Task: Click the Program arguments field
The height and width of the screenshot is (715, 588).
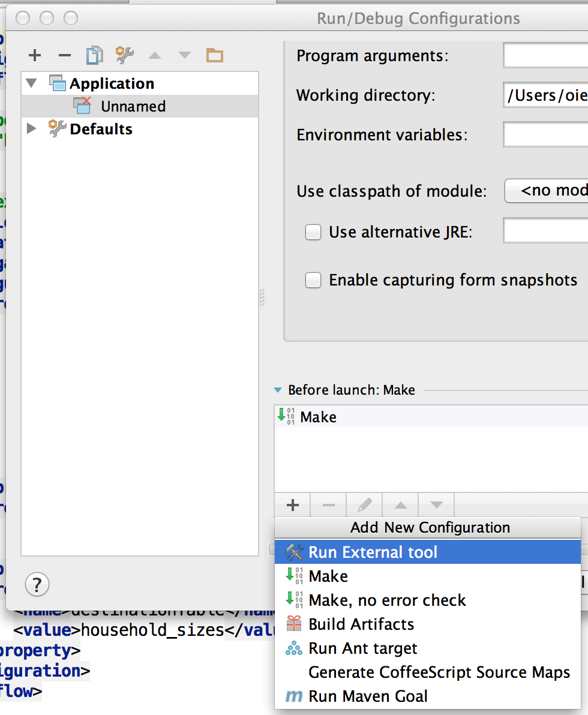Action: 545,56
